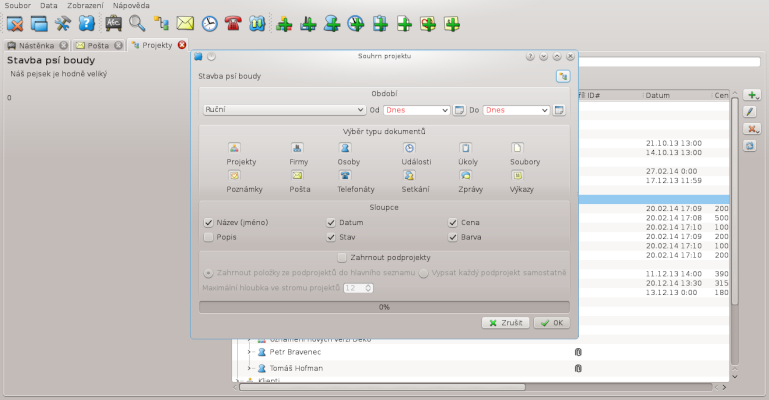Image resolution: width=769 pixels, height=400 pixels.
Task: Check the Zahrnout podprojekty checkbox
Action: click(x=343, y=257)
